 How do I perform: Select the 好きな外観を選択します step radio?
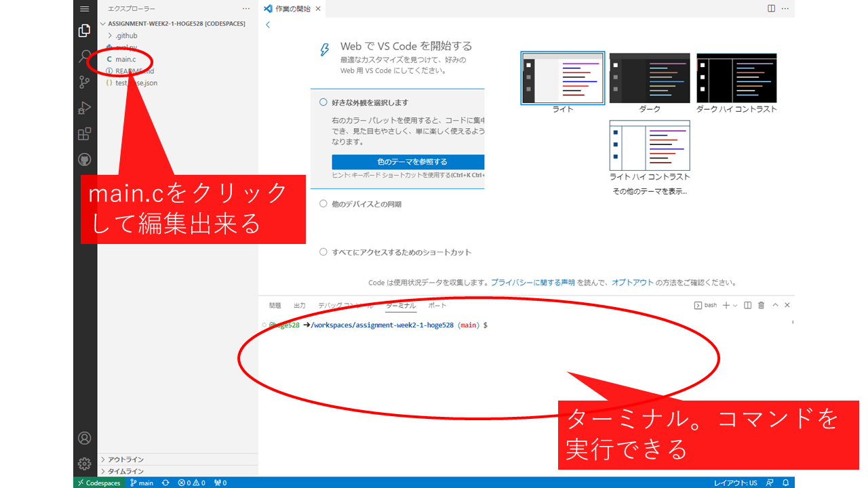(323, 102)
